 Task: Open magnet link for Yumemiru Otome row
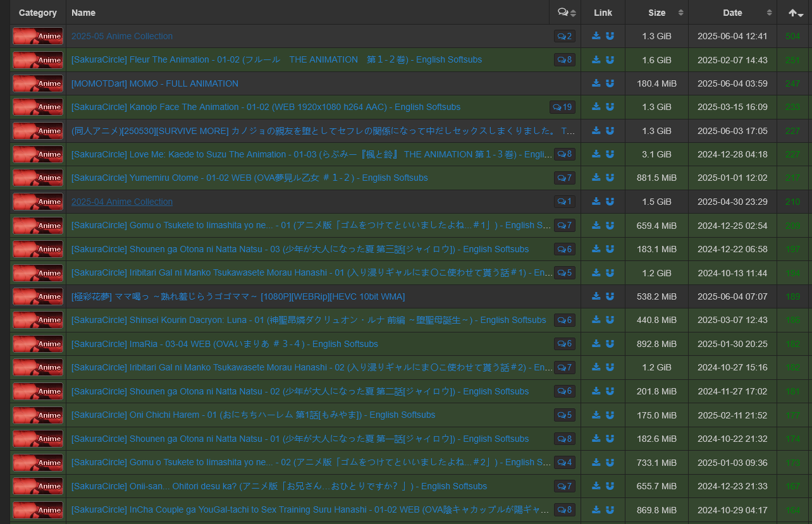[x=610, y=178]
